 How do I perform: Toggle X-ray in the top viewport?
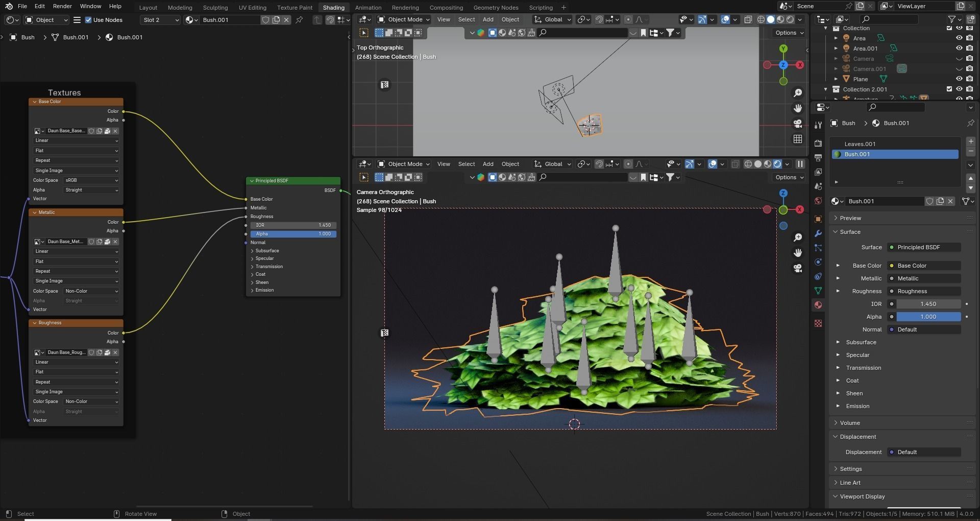(x=748, y=19)
